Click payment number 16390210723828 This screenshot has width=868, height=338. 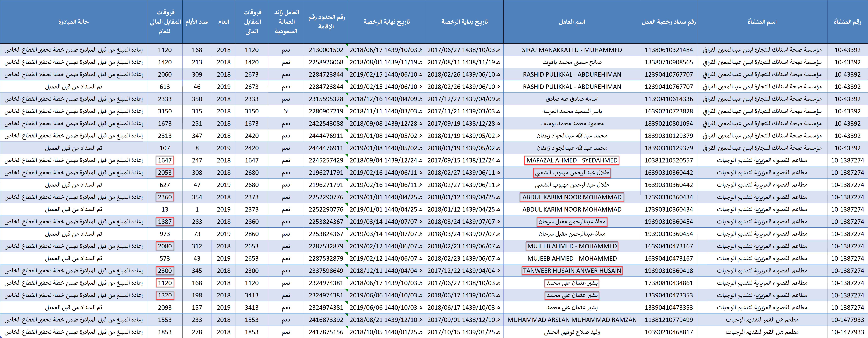click(x=669, y=111)
